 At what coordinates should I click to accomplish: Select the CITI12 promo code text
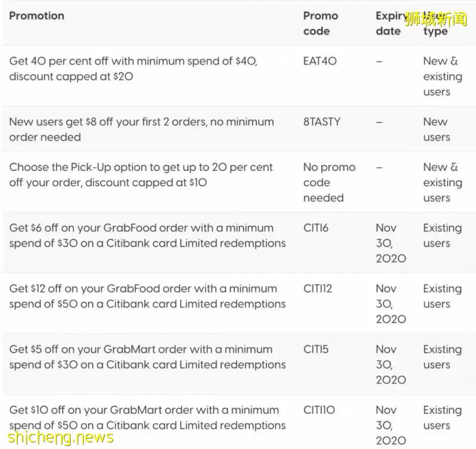(x=318, y=289)
